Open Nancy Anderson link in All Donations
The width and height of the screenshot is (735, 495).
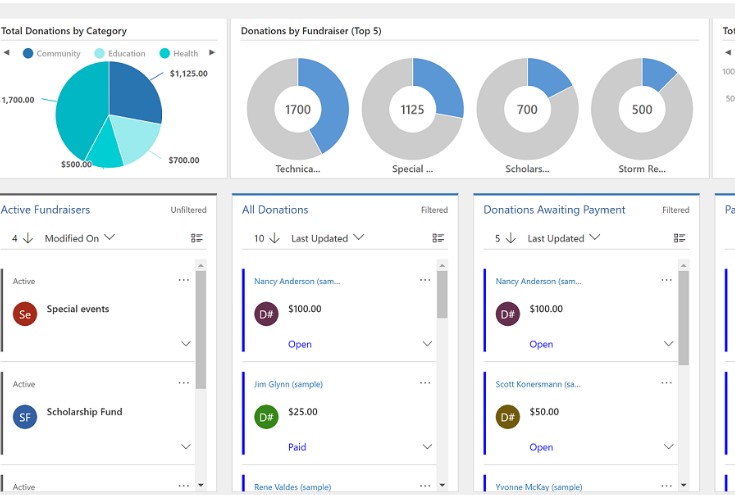click(297, 281)
